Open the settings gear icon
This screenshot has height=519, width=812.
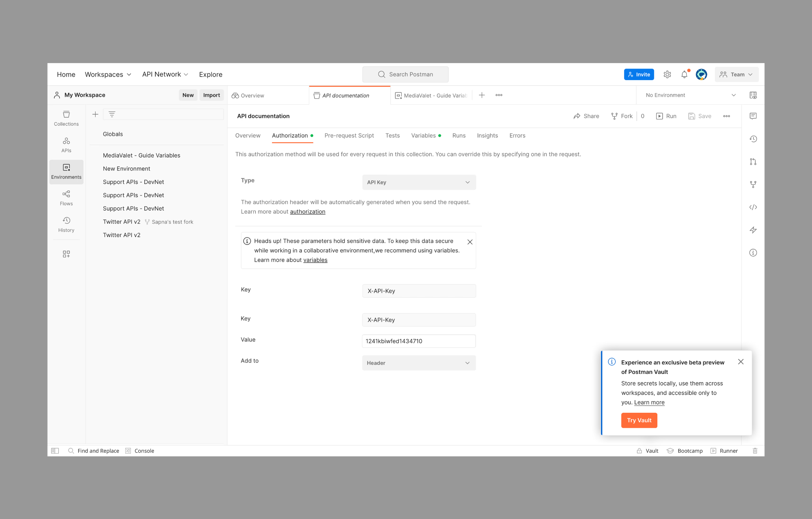[667, 75]
